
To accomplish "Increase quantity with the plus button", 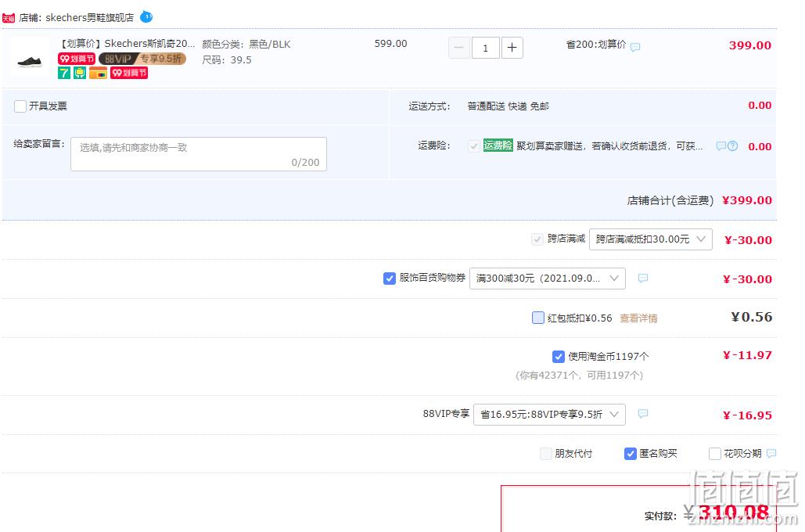I will click(x=512, y=48).
